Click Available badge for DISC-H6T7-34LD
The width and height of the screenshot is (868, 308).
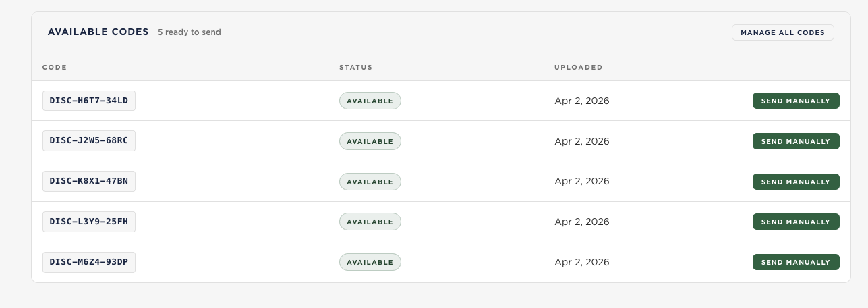[370, 101]
